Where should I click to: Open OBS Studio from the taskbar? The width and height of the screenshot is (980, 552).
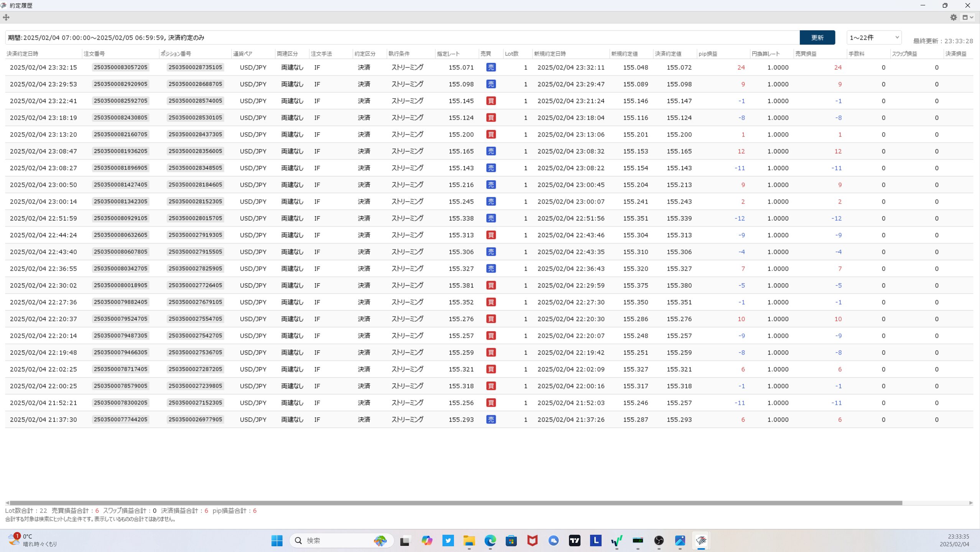659,540
